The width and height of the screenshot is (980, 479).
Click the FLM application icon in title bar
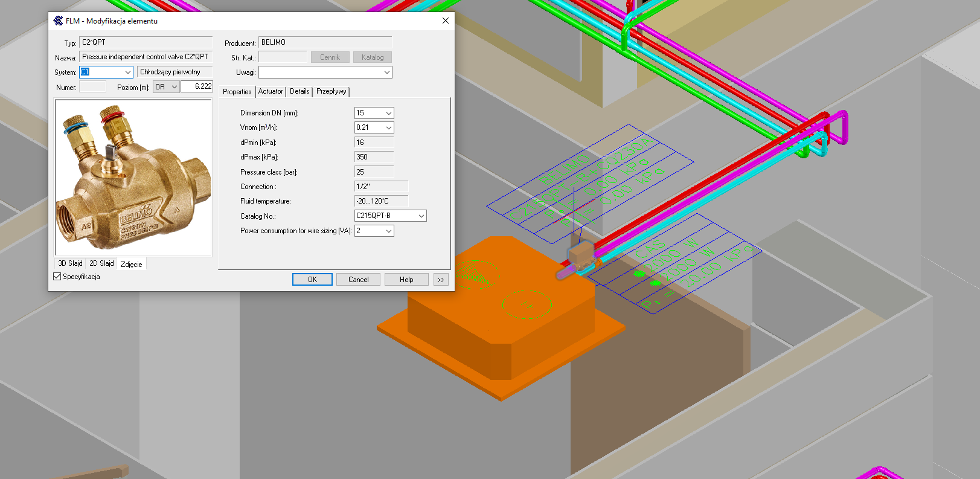58,21
